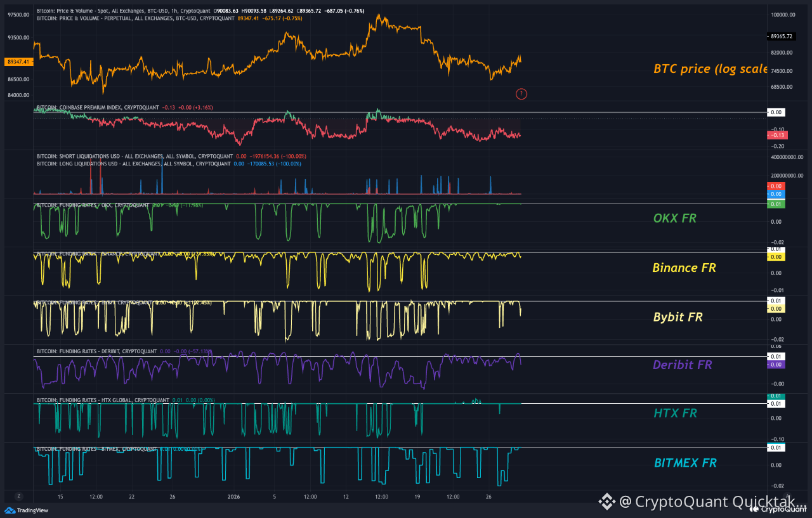
Task: Click the red -0.13 Coinbase premium value tag
Action: [776, 135]
